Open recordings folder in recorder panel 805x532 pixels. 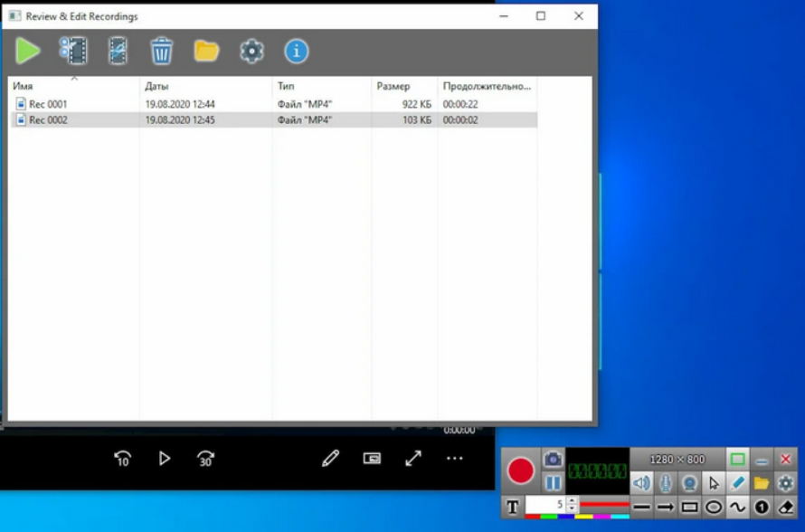coord(762,483)
